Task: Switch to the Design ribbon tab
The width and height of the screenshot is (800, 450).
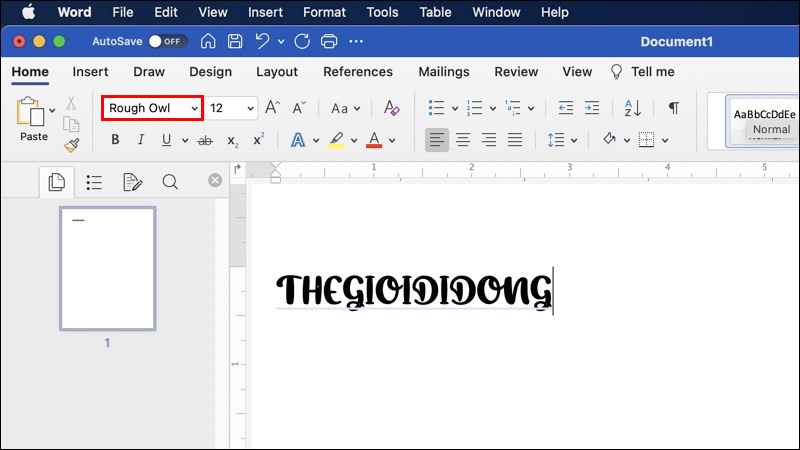Action: point(211,72)
